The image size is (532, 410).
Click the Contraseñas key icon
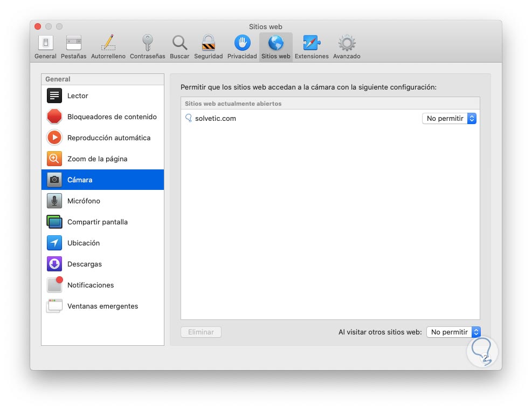point(147,46)
